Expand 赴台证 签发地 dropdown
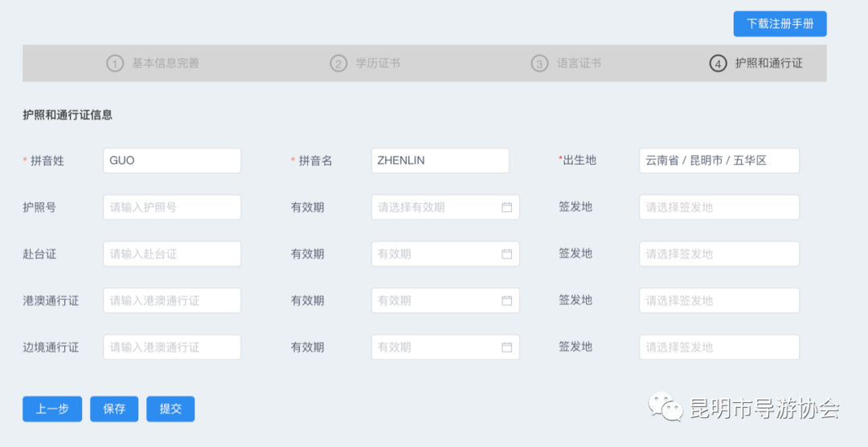 tap(719, 254)
